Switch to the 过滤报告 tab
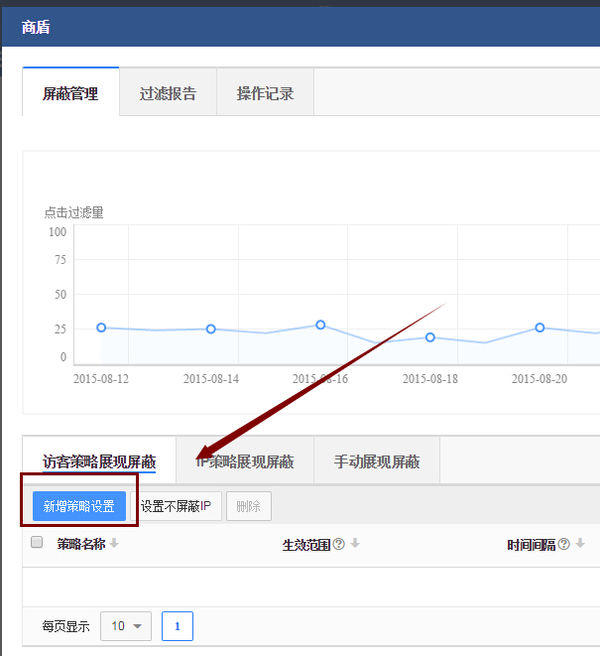The height and width of the screenshot is (656, 600). click(168, 94)
